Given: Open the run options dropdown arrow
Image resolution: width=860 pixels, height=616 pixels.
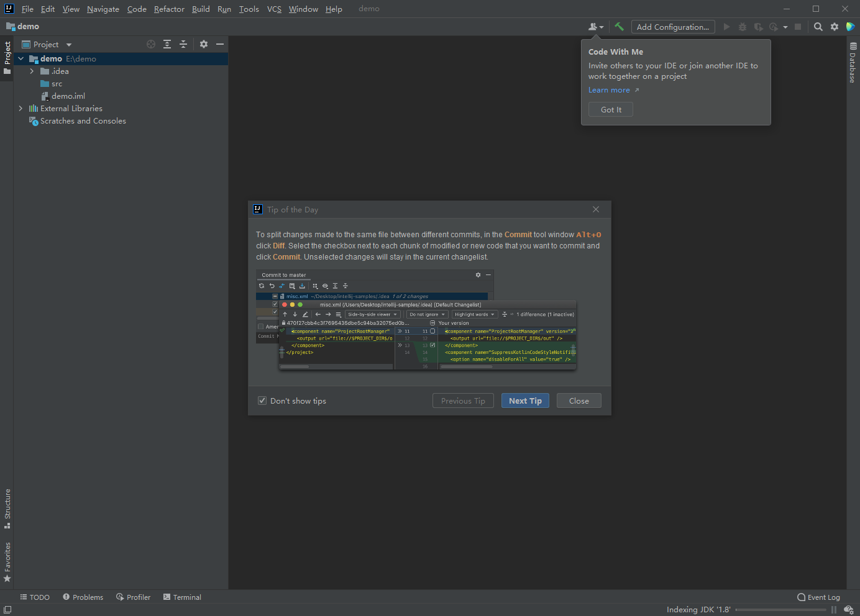Looking at the screenshot, I should [785, 27].
